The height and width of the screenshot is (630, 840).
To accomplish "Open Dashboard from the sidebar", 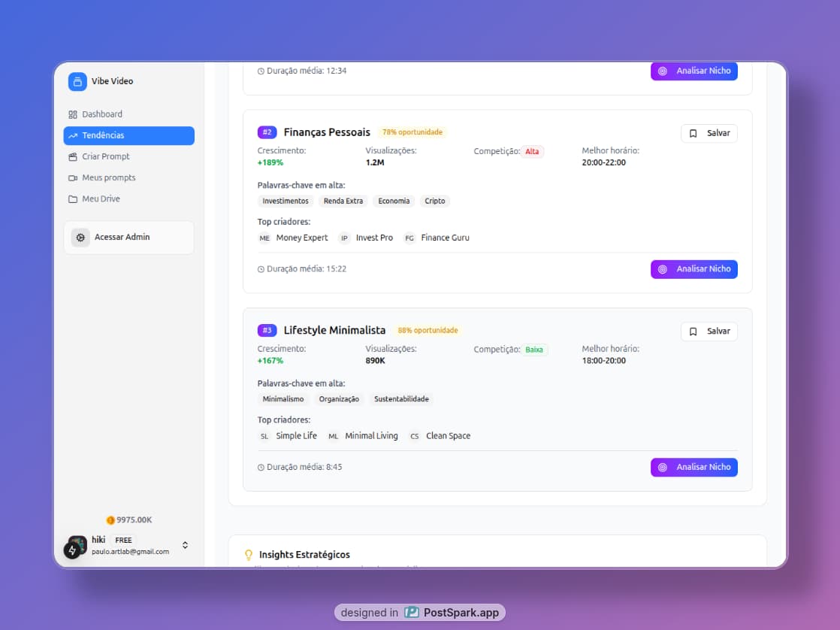I will (x=101, y=114).
